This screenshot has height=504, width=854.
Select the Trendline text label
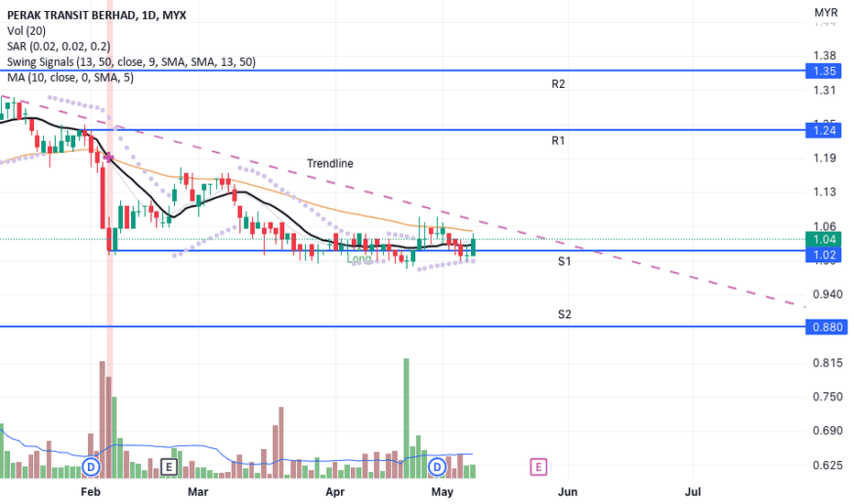click(x=330, y=163)
